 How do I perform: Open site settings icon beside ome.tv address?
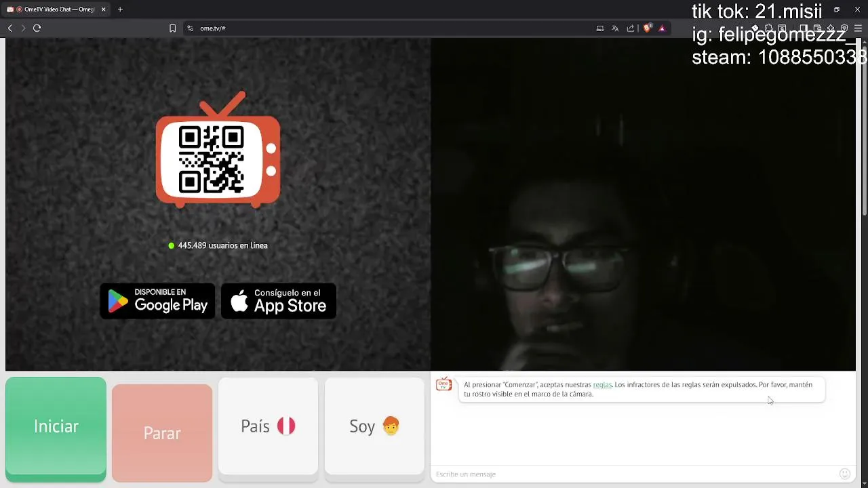pos(190,28)
